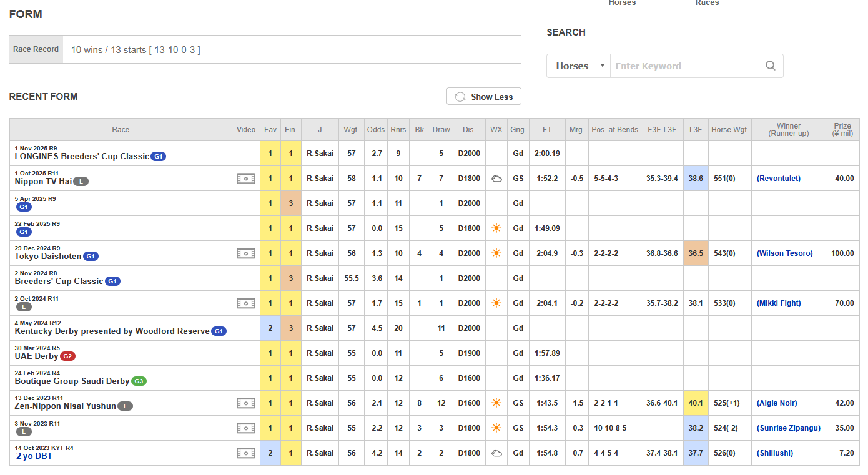This screenshot has height=475, width=868.
Task: Click the 1:36.17 finish time
Action: (x=547, y=378)
